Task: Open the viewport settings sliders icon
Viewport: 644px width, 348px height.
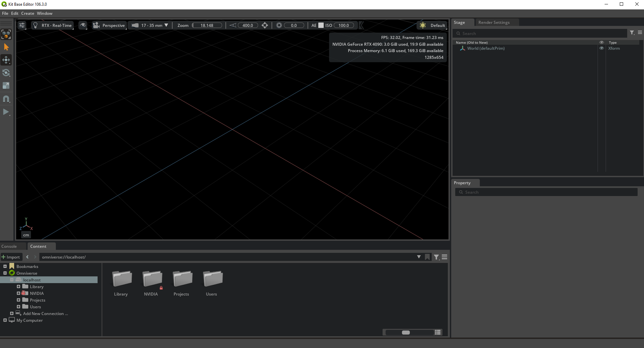Action: coord(22,25)
